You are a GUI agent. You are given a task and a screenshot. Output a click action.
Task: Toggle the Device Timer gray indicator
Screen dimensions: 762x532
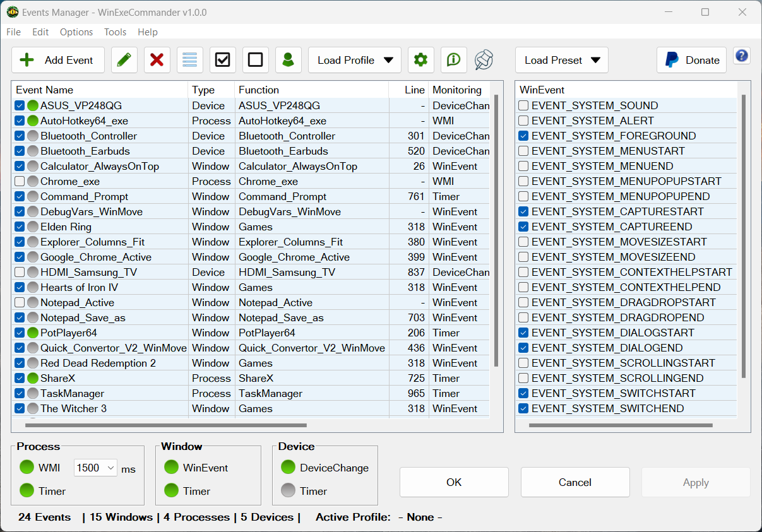pos(288,490)
